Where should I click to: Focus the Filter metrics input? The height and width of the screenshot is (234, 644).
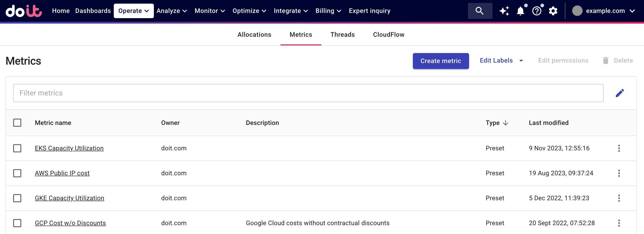point(308,93)
